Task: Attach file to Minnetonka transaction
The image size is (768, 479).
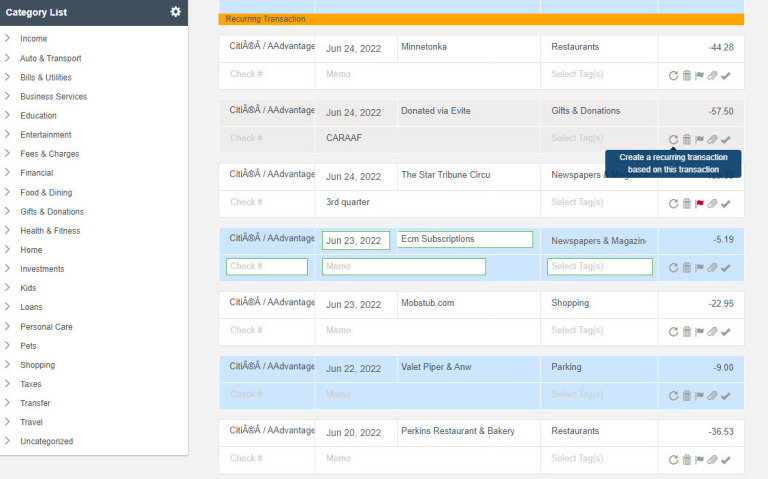Action: (x=713, y=75)
